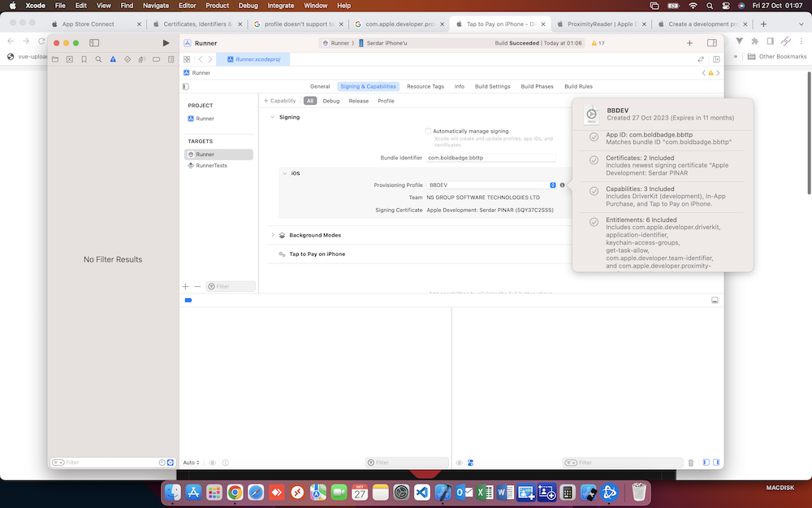Open the Breakpoint navigator icon
Viewport: 812px width, 508px height.
[157, 59]
